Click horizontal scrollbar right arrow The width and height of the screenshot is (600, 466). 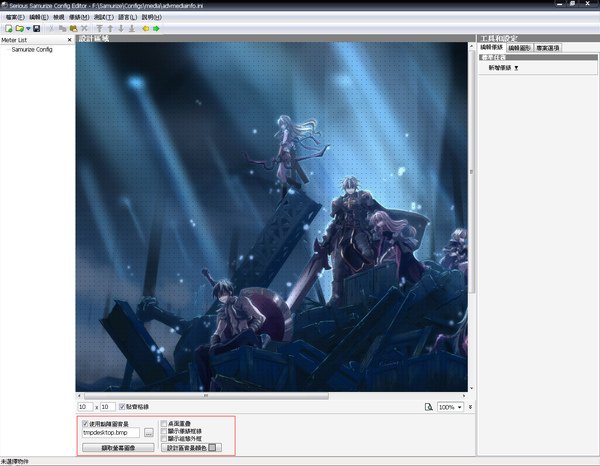coord(464,396)
